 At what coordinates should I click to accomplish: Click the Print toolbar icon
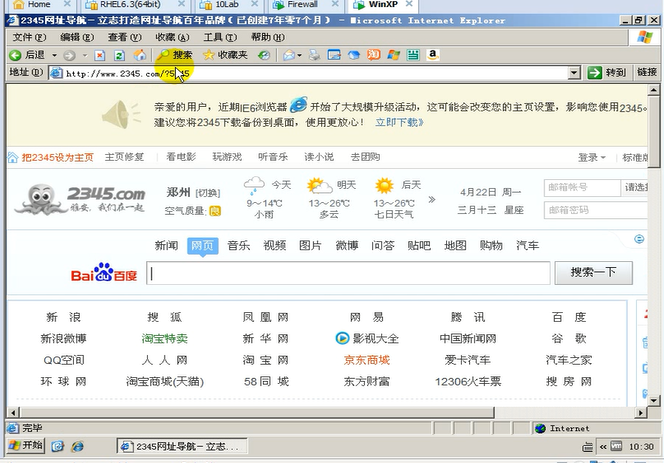(x=314, y=55)
